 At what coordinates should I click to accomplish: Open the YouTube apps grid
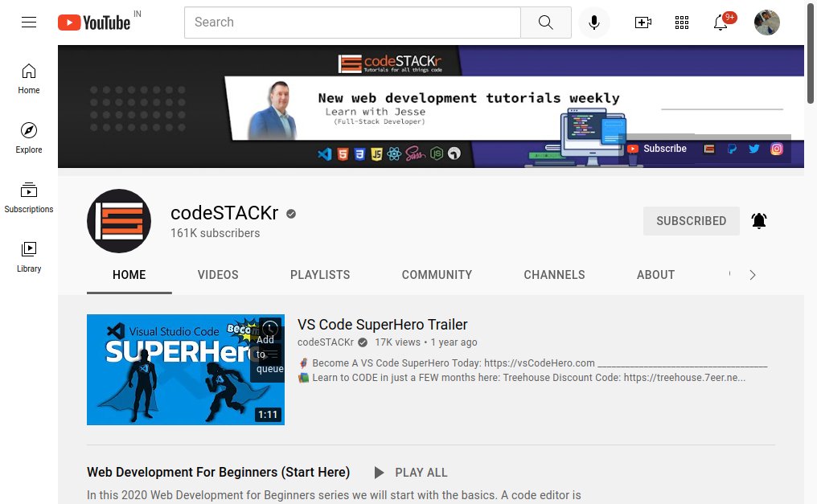point(682,23)
